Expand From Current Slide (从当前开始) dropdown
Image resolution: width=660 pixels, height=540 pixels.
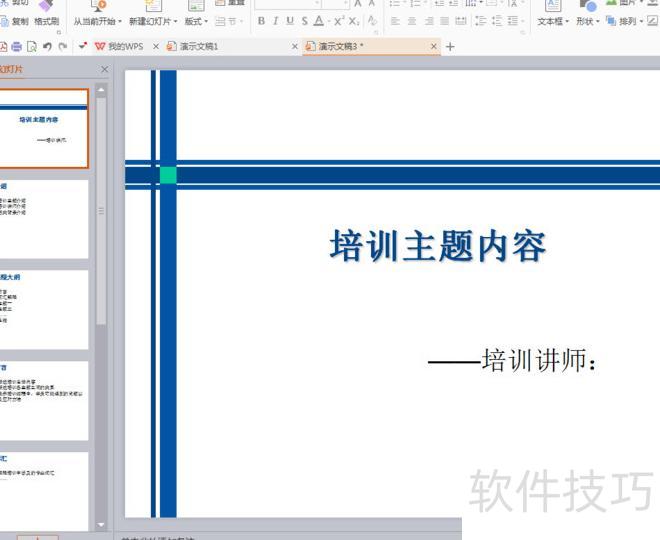[98, 21]
